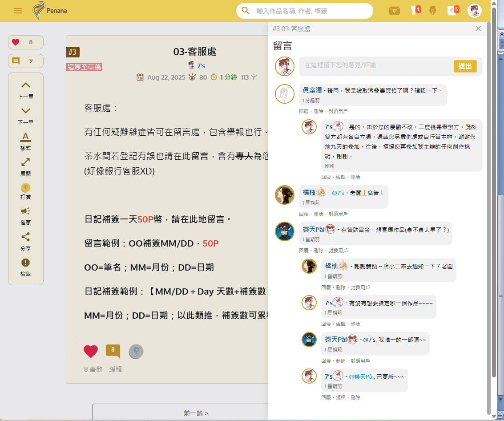The image size is (504, 421).
Task: Click the comments panel scrollbar
Action: (489, 219)
